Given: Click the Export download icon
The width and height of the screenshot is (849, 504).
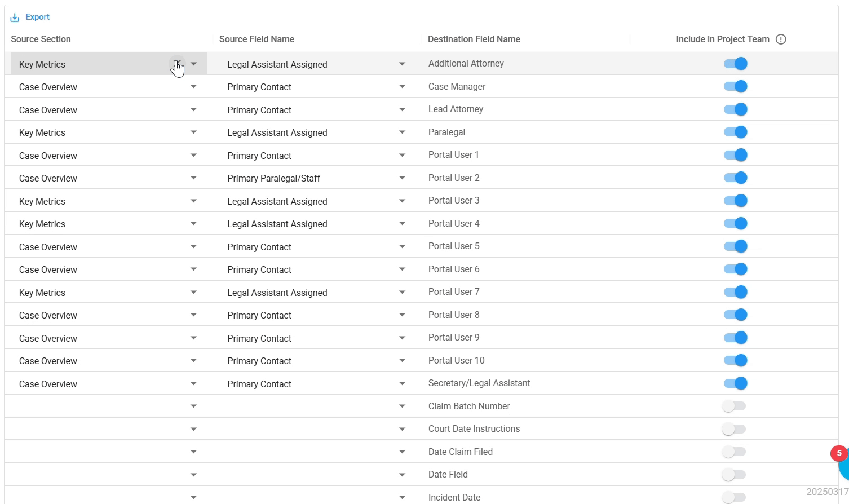Looking at the screenshot, I should pos(15,17).
